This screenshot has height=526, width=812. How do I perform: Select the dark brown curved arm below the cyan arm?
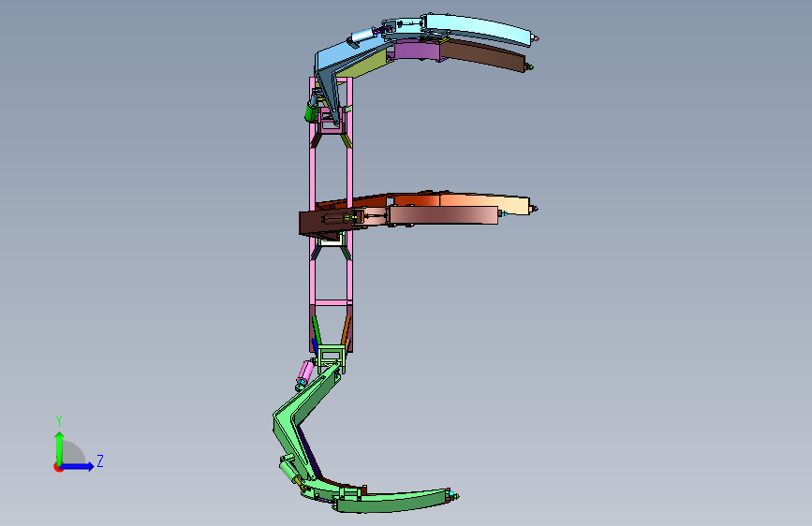(x=484, y=55)
